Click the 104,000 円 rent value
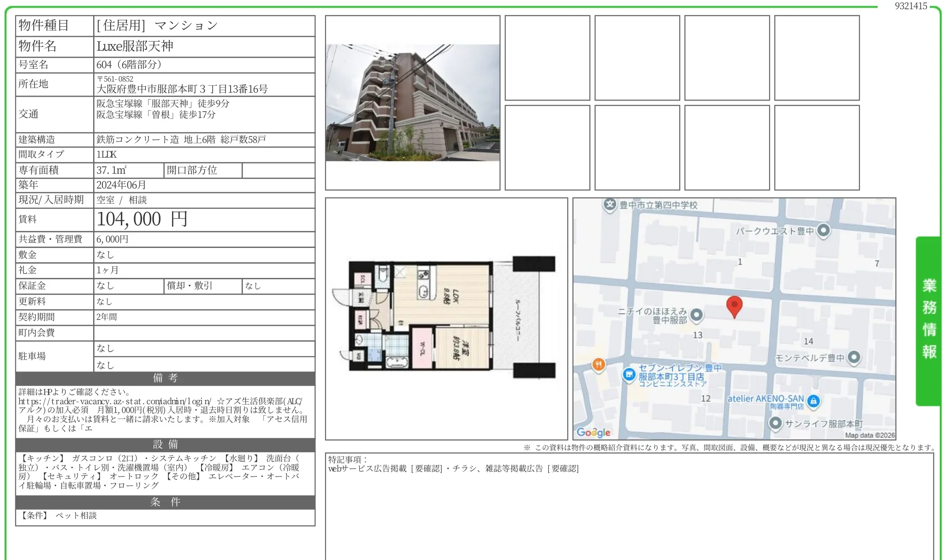Image resolution: width=948 pixels, height=560 pixels. coord(142,219)
